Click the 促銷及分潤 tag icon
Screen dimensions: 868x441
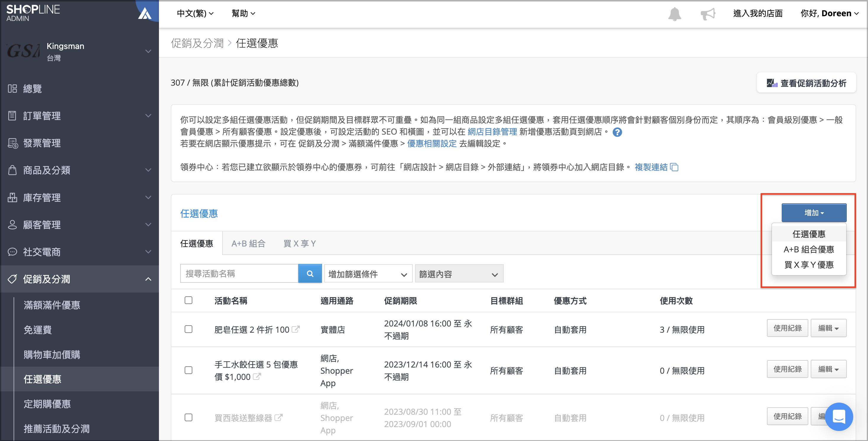click(x=12, y=279)
